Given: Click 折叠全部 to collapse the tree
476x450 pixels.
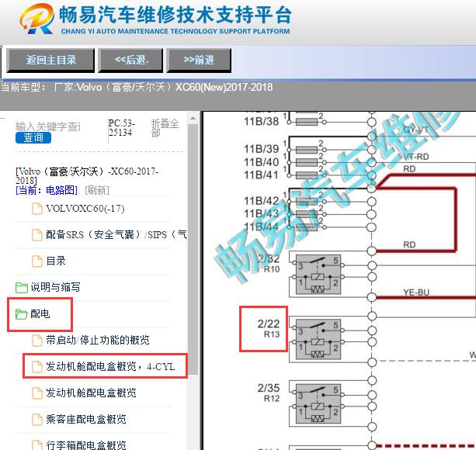Looking at the screenshot, I should pyautogui.click(x=165, y=128).
